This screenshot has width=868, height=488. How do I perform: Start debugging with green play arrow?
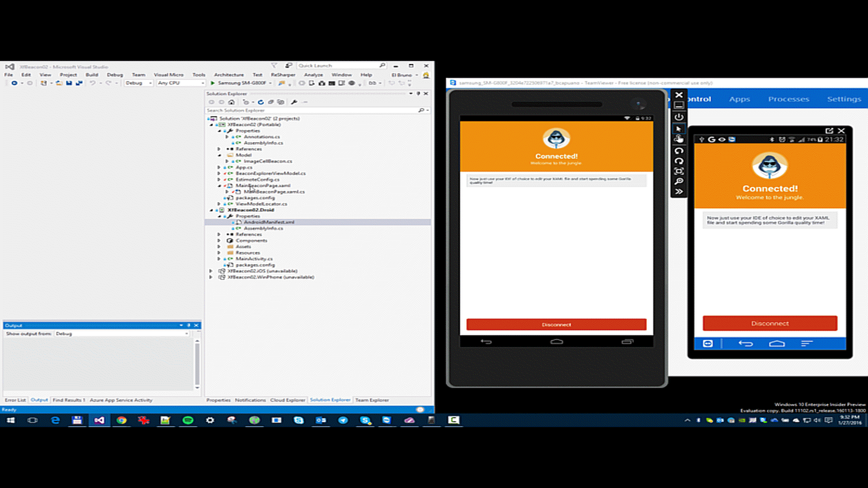click(x=212, y=83)
